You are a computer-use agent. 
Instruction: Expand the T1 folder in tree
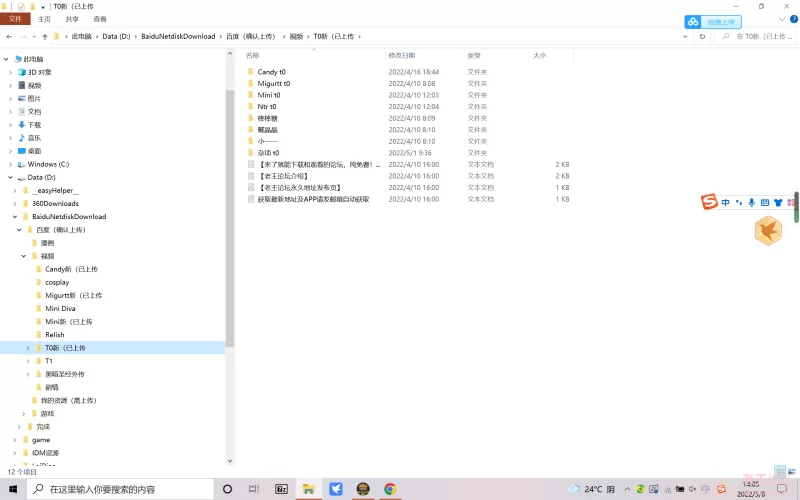pyautogui.click(x=28, y=361)
